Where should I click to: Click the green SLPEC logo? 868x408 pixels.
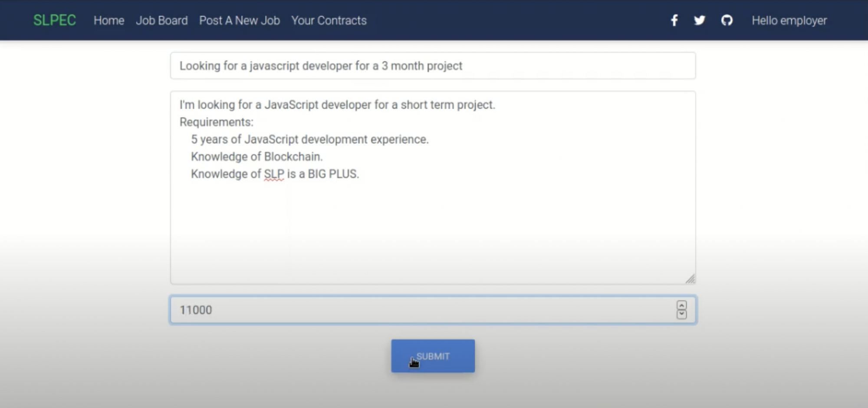55,20
